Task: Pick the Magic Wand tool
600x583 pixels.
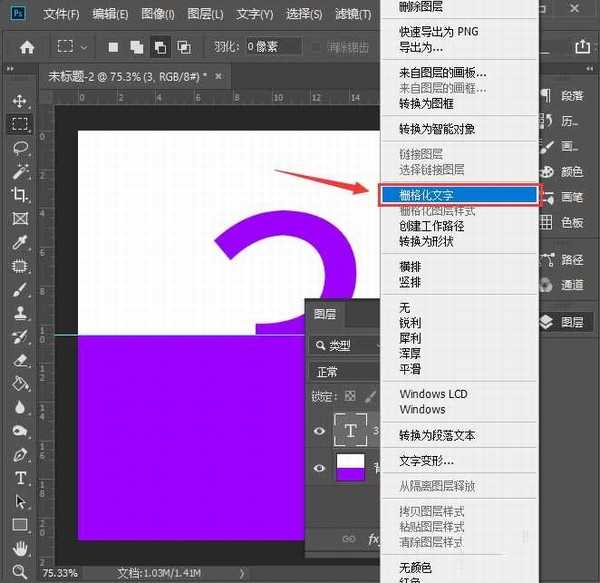Action: [x=20, y=171]
